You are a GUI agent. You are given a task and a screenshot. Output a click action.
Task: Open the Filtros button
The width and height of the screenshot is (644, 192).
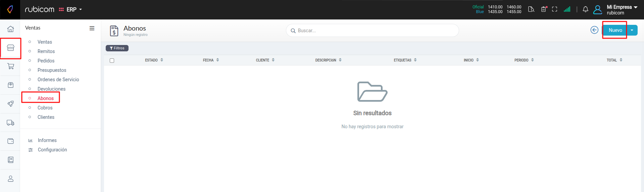(117, 48)
